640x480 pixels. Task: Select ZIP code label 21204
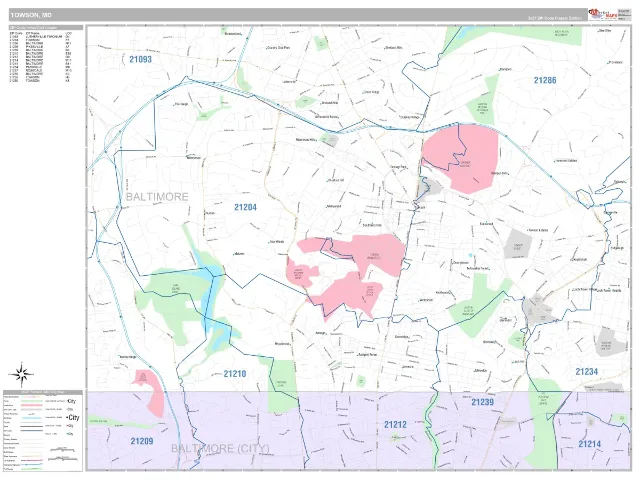(245, 207)
